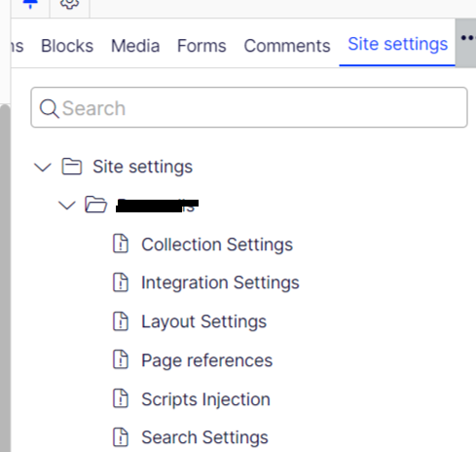
Task: Click the vertical scrollbar on left
Action: [x=5, y=278]
